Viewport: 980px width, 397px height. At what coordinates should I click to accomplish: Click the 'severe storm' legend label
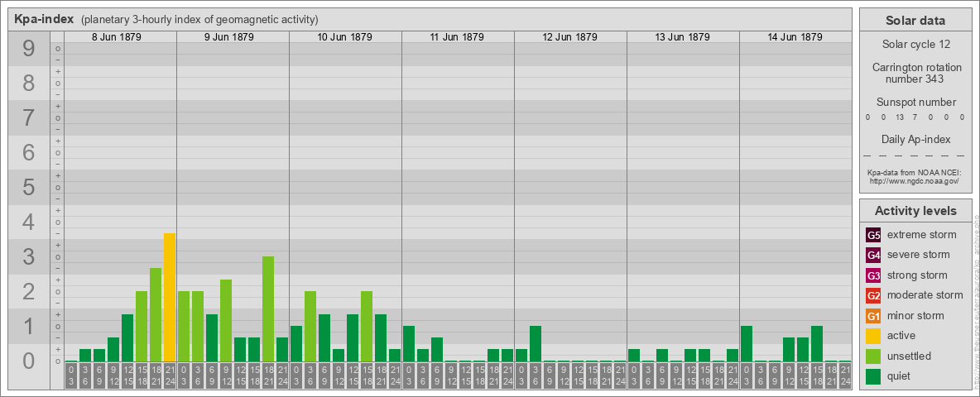[919, 255]
